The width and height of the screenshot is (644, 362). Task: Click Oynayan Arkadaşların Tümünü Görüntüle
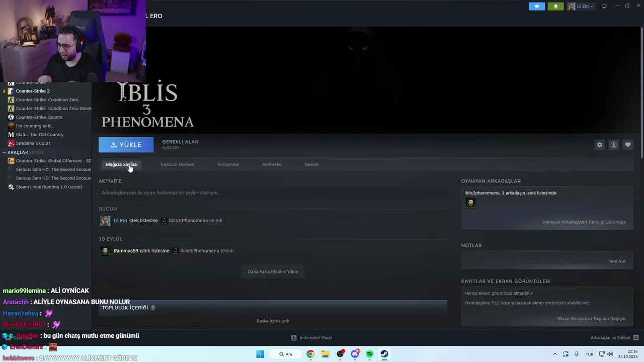[584, 222]
